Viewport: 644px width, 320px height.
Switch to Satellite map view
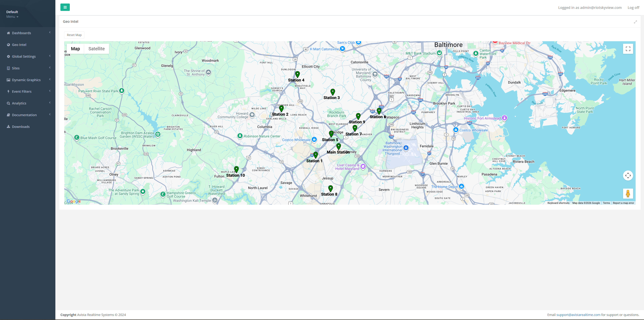[96, 48]
